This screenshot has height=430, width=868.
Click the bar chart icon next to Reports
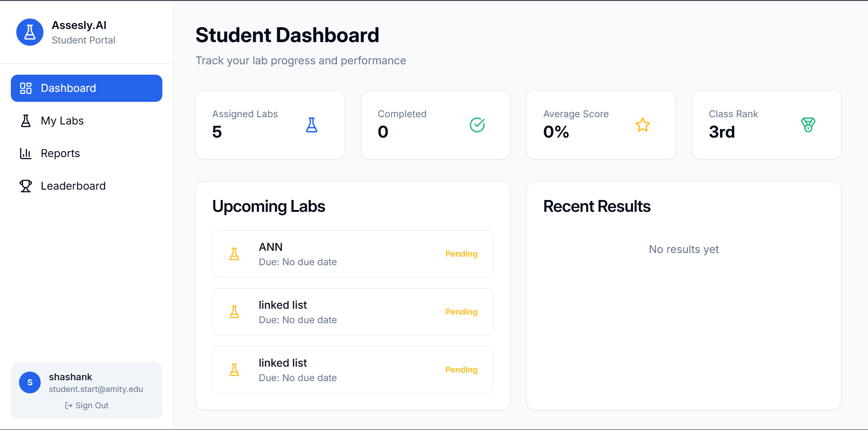point(26,153)
